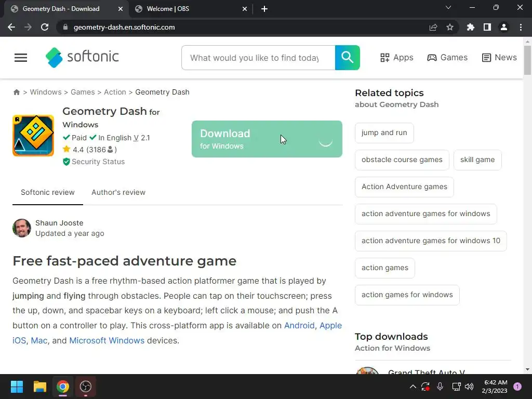Screen dimensions: 532x399
Task: Open the notification center badge
Action: pyautogui.click(x=517, y=387)
